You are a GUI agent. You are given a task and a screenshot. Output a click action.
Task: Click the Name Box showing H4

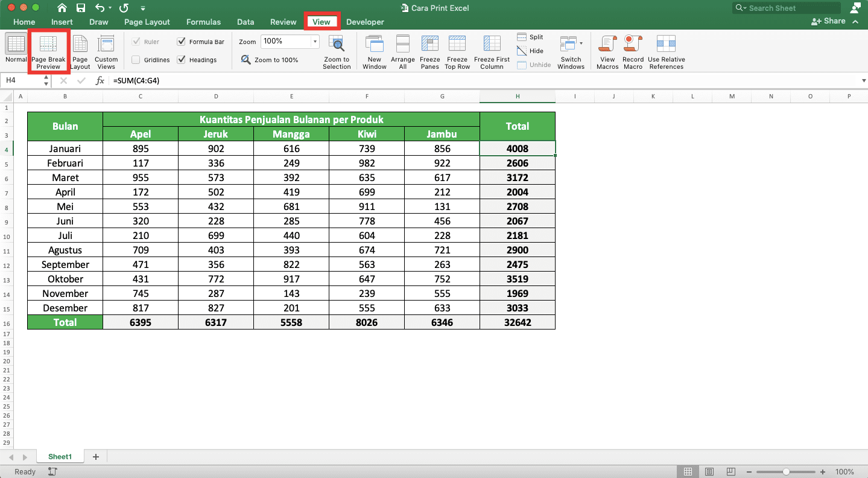click(22, 80)
